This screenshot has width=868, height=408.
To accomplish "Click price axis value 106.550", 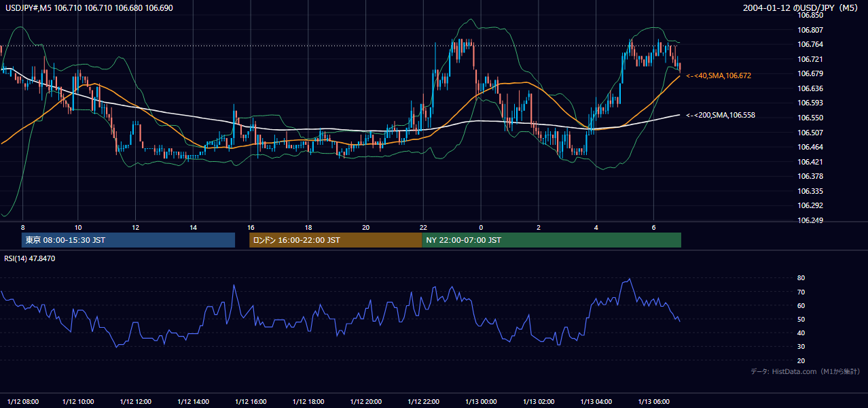I will click(810, 118).
